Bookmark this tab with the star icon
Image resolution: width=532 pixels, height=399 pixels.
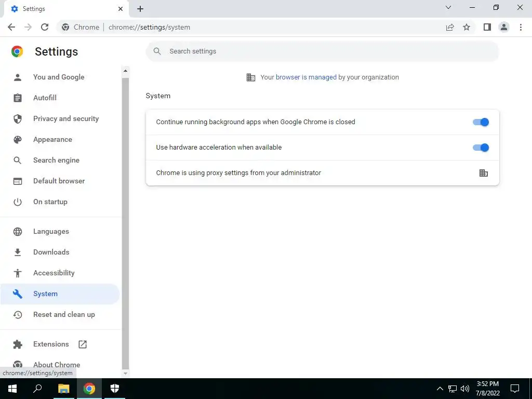[x=467, y=27]
